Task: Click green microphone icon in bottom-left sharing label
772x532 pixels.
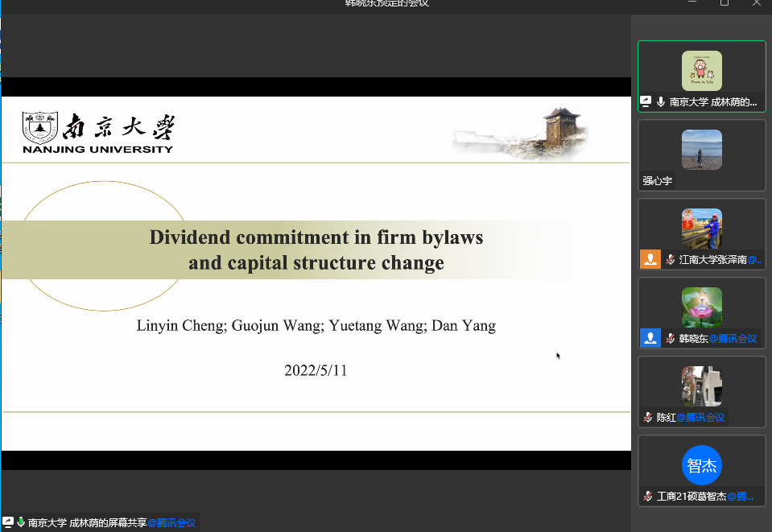Action: 21,522
